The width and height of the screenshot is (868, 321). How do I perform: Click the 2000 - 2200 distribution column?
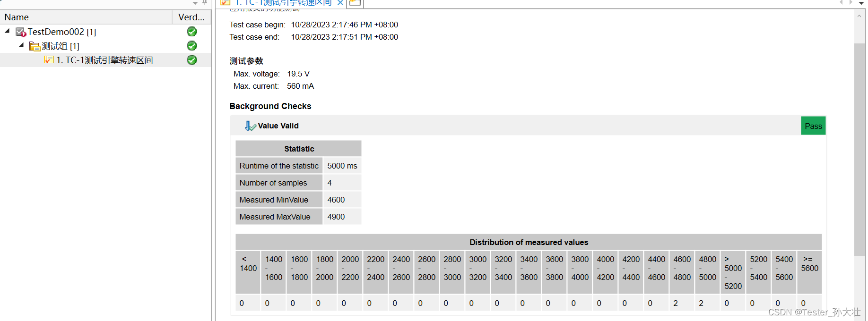pyautogui.click(x=350, y=272)
